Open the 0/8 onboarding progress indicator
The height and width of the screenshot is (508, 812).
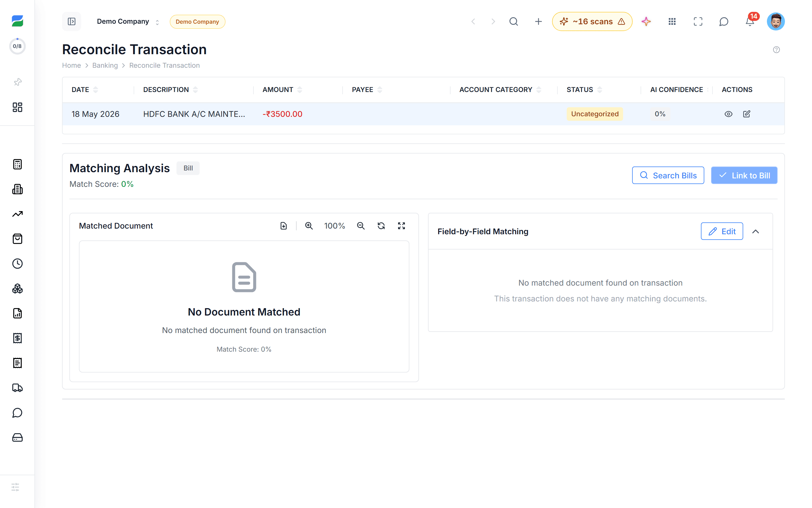17,46
